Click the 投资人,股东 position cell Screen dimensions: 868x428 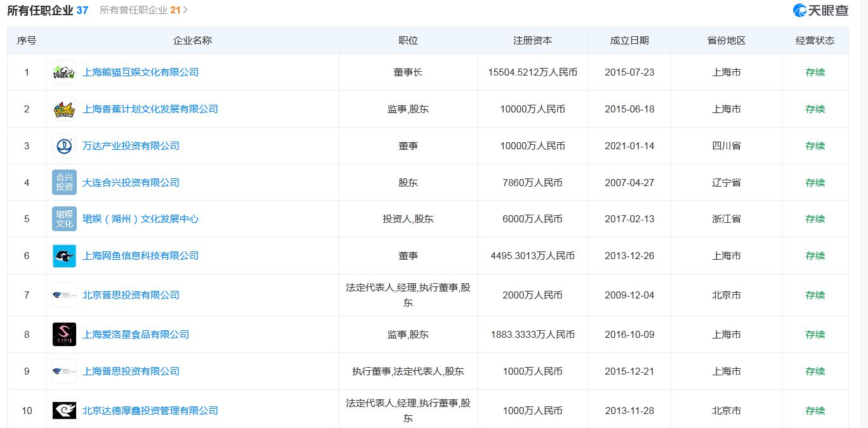pos(408,219)
